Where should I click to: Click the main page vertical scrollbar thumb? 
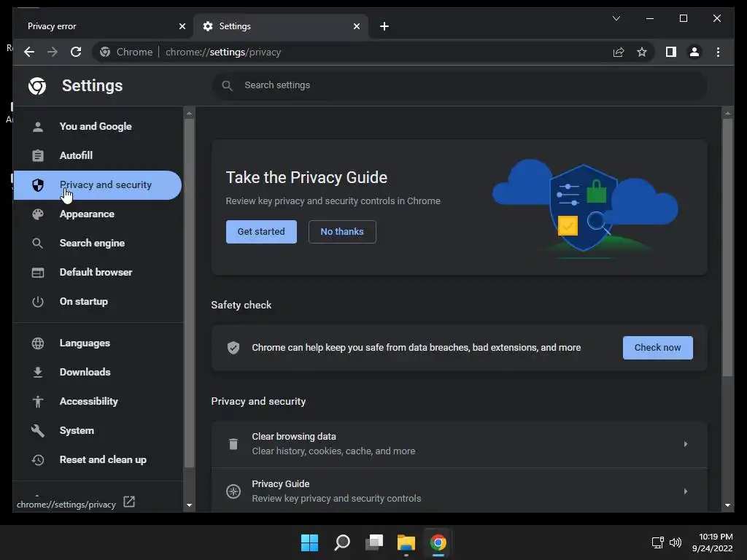(727, 248)
